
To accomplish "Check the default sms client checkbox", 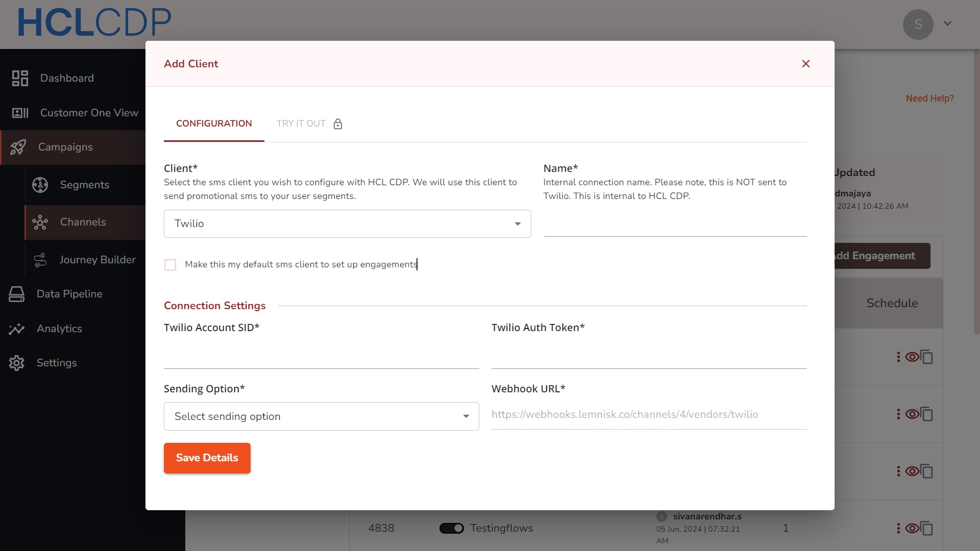I will click(x=170, y=265).
